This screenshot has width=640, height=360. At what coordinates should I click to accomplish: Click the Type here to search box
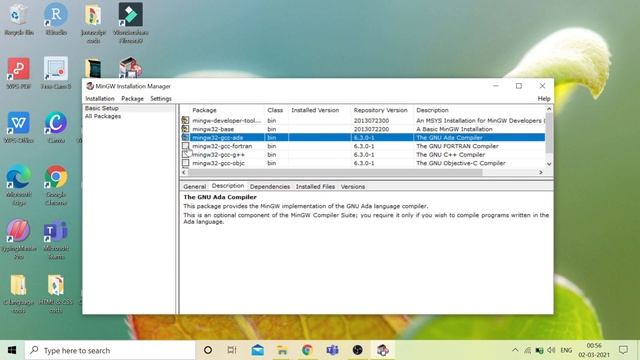click(x=110, y=350)
